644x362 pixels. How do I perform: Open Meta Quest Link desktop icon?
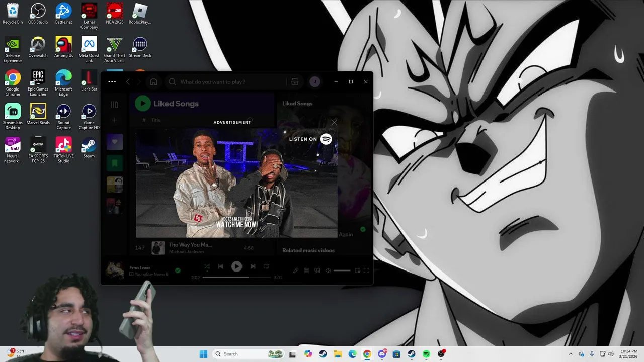(x=89, y=49)
